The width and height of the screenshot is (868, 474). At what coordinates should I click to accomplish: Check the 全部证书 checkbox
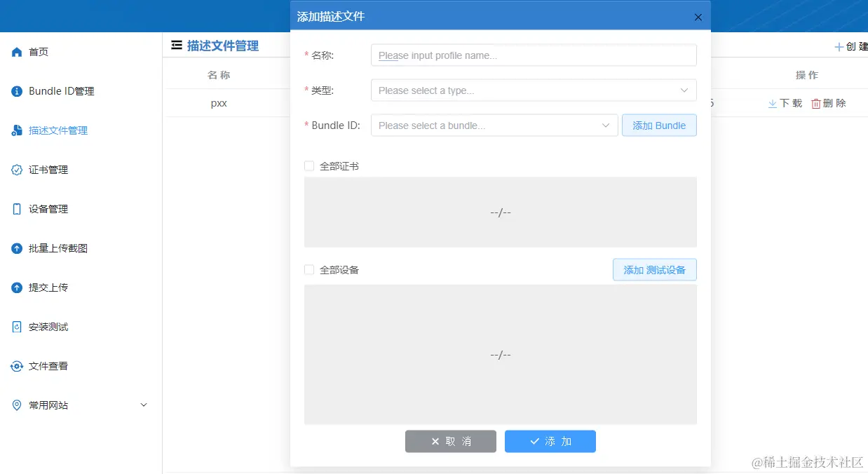308,165
